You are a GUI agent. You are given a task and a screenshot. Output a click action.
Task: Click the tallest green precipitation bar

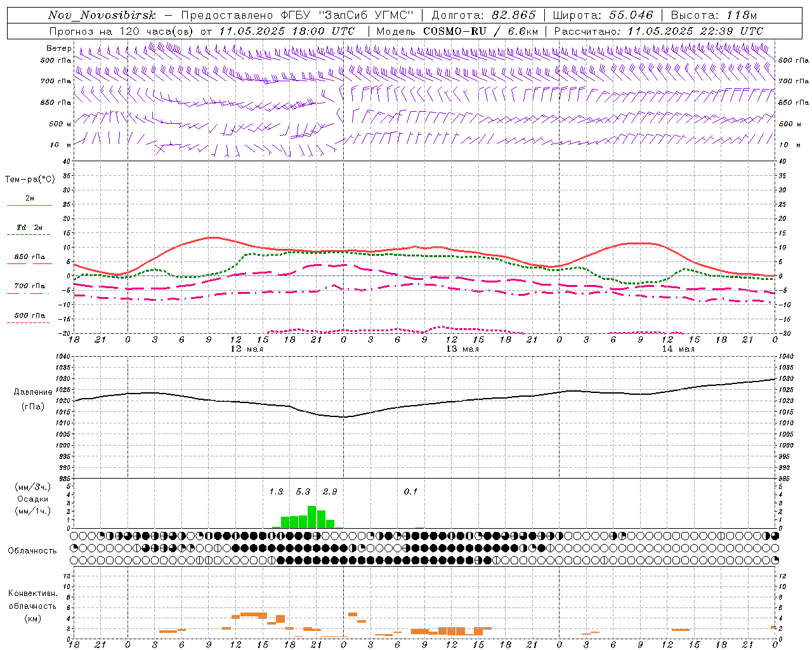coord(312,517)
